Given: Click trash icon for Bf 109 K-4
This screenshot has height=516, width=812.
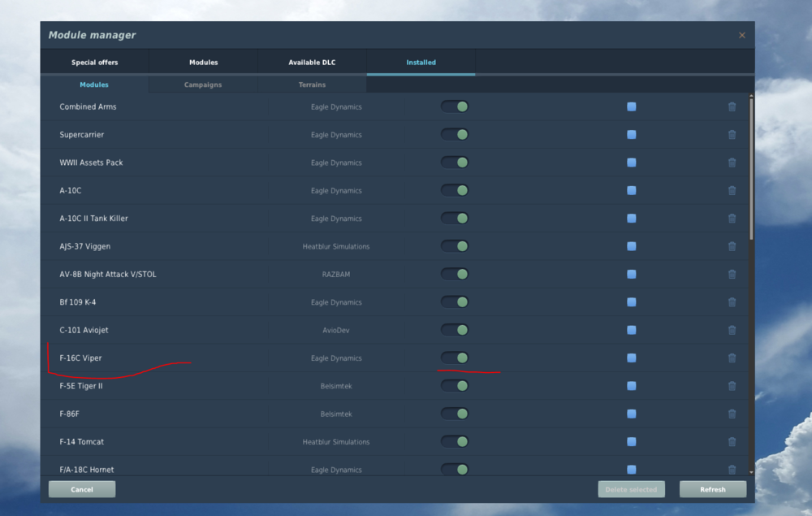Looking at the screenshot, I should [732, 302].
